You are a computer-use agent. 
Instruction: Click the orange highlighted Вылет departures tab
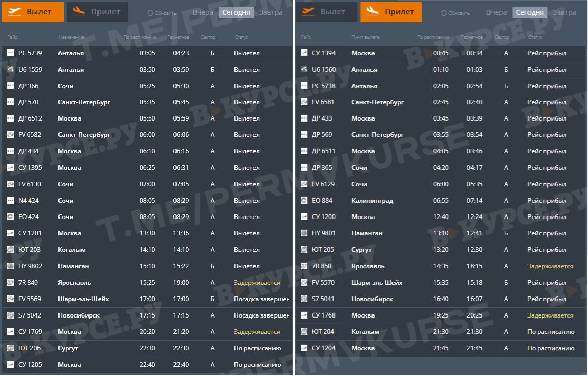[x=33, y=12]
